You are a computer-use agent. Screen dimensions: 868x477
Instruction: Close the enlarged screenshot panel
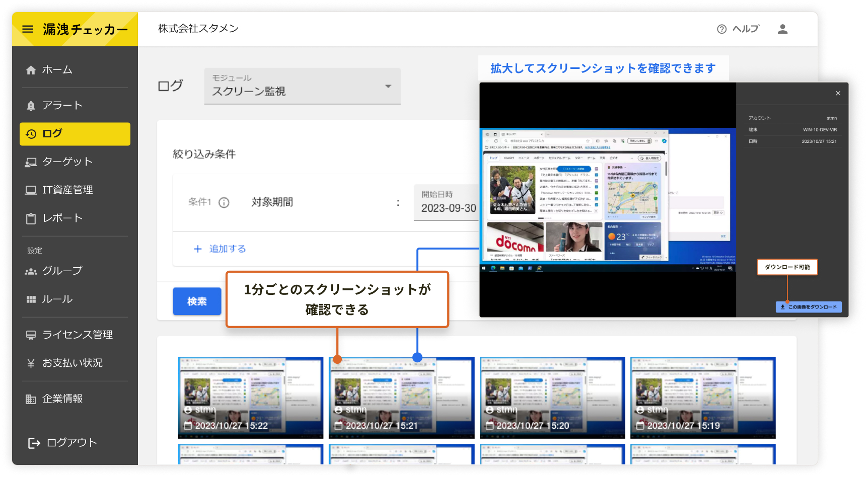[x=838, y=93]
